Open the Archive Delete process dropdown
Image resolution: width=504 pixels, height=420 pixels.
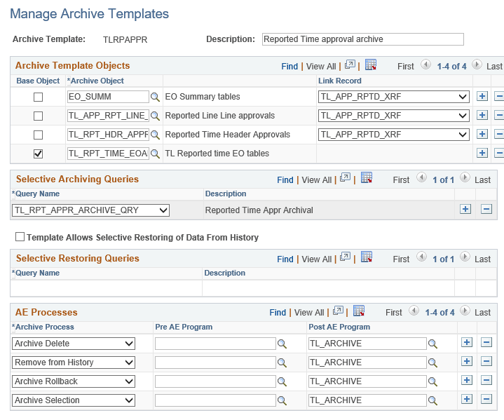point(74,344)
